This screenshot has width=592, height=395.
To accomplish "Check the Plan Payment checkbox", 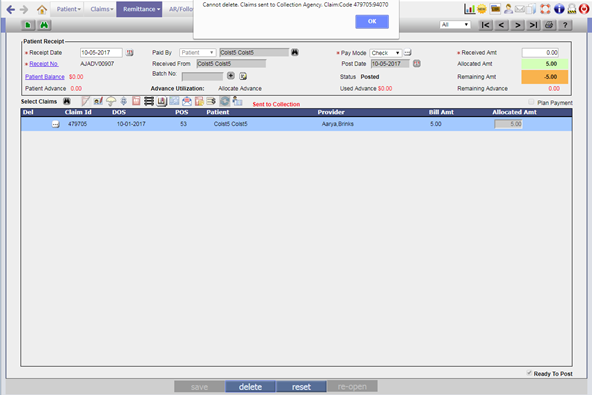I will click(x=531, y=102).
